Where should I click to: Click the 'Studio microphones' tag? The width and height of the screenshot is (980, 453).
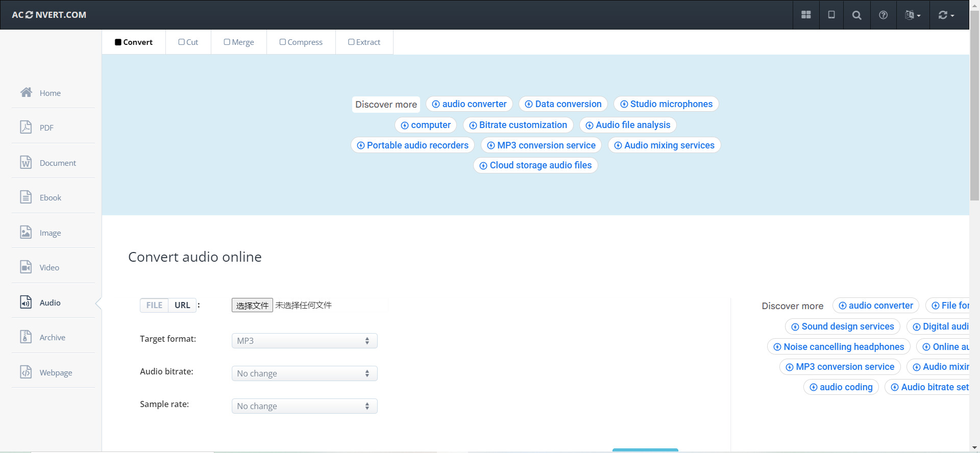click(x=666, y=104)
